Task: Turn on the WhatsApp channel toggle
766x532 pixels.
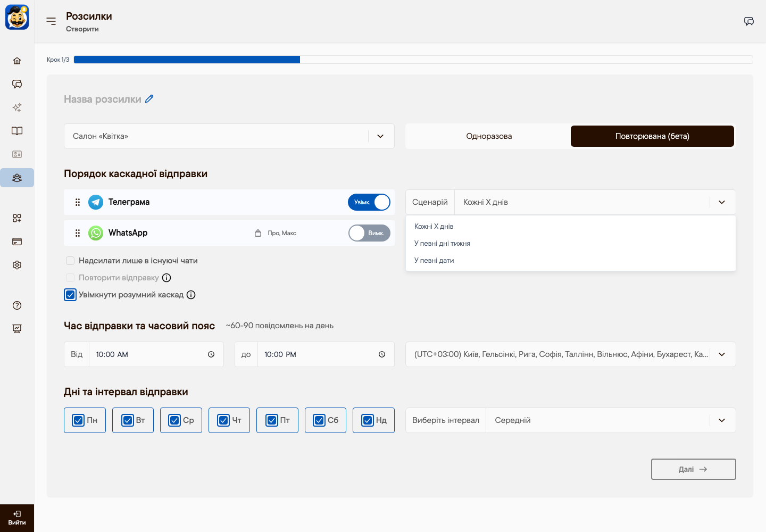Action: click(x=369, y=233)
